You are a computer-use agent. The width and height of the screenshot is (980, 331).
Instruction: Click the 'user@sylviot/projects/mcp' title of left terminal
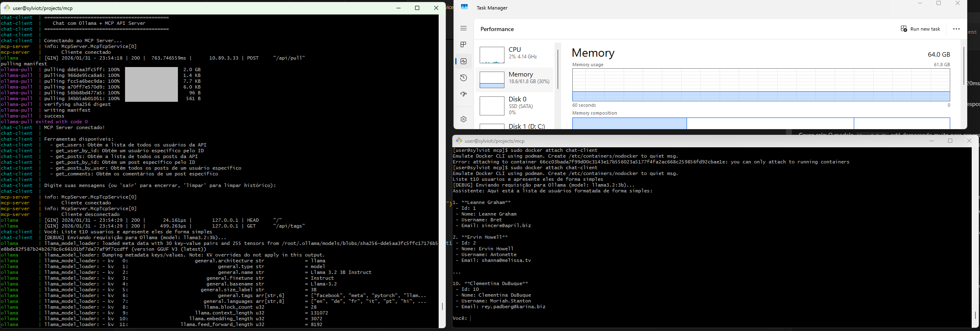point(43,8)
